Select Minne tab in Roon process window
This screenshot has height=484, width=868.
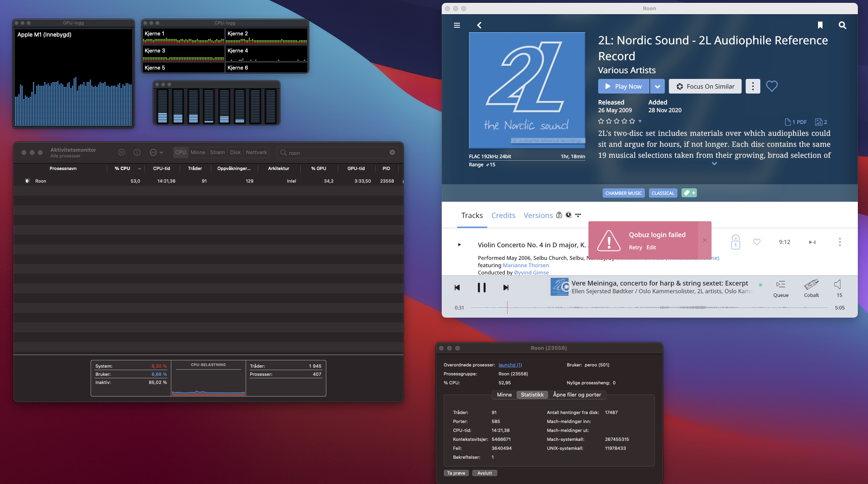tap(504, 395)
